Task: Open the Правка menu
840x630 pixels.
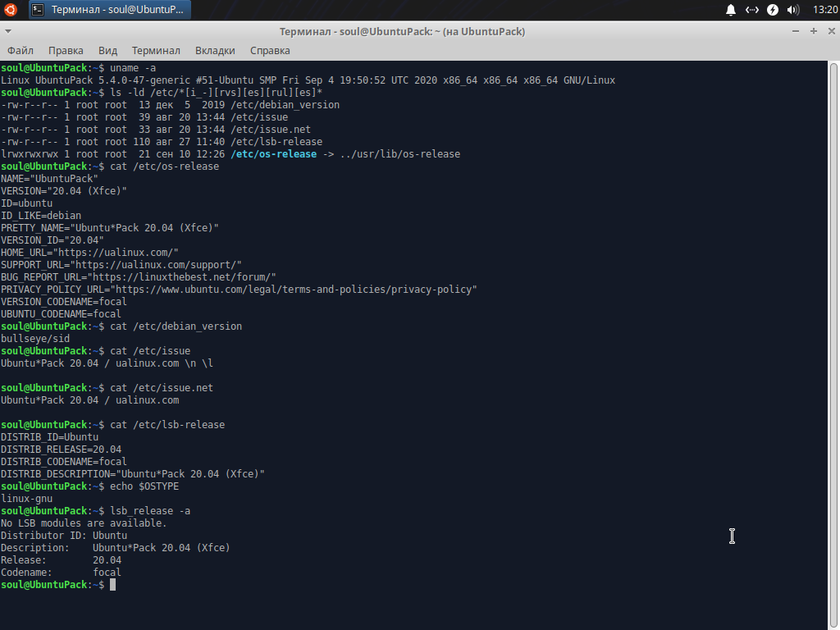Action: [x=66, y=50]
